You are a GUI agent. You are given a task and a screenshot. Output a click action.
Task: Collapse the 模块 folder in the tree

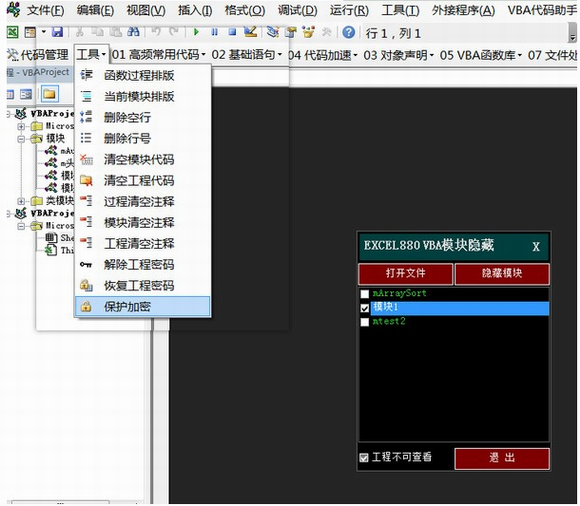click(21, 139)
